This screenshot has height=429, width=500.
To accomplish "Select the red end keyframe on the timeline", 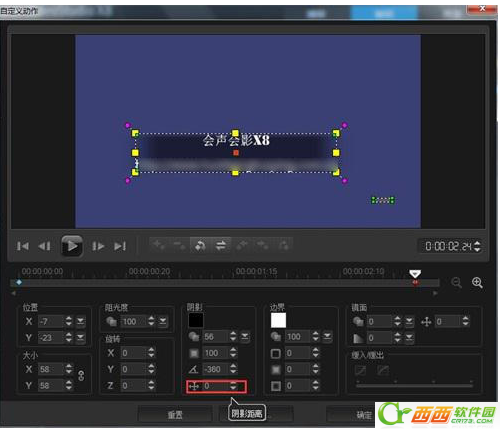I will click(415, 283).
